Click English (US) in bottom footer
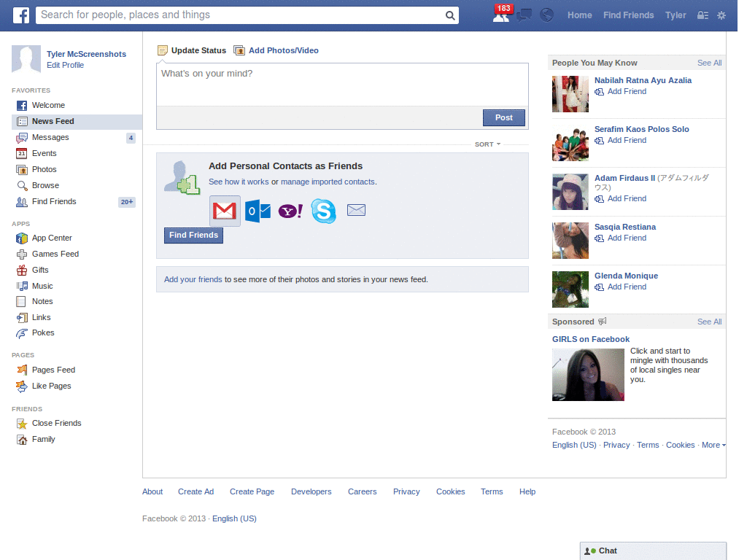747x560 pixels. click(234, 518)
